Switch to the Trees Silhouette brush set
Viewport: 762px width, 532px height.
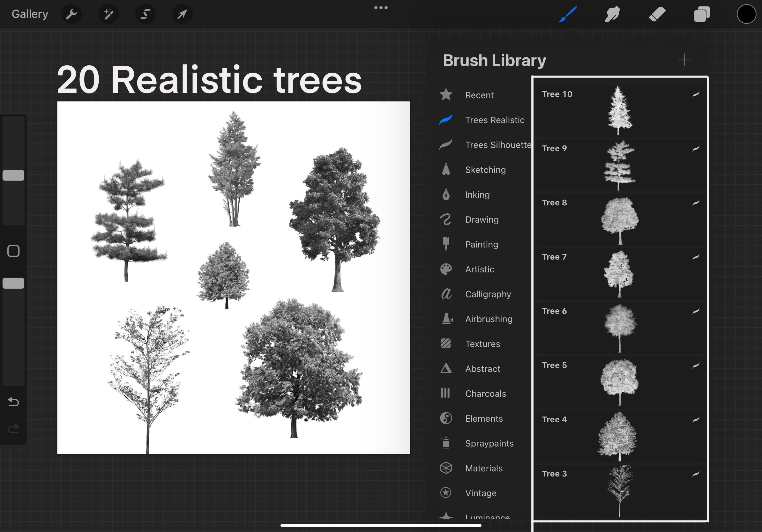pos(498,144)
